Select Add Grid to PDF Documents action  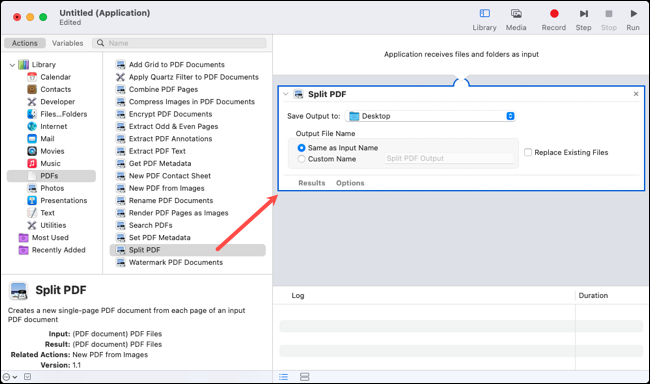point(177,65)
